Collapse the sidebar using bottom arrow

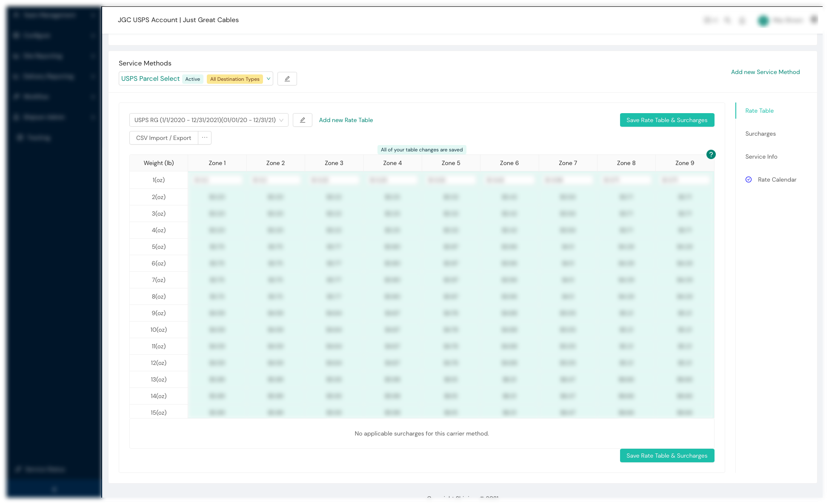click(54, 489)
